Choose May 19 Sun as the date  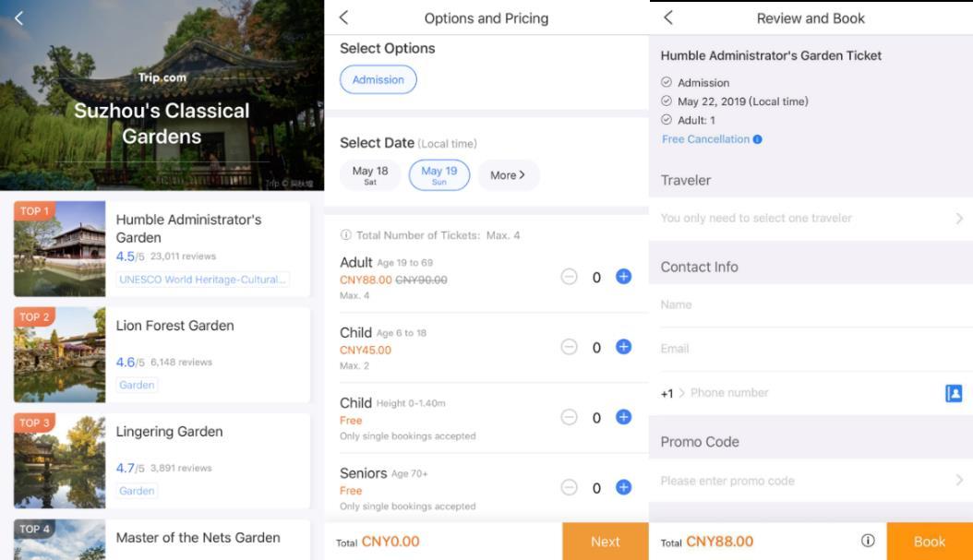tap(438, 175)
